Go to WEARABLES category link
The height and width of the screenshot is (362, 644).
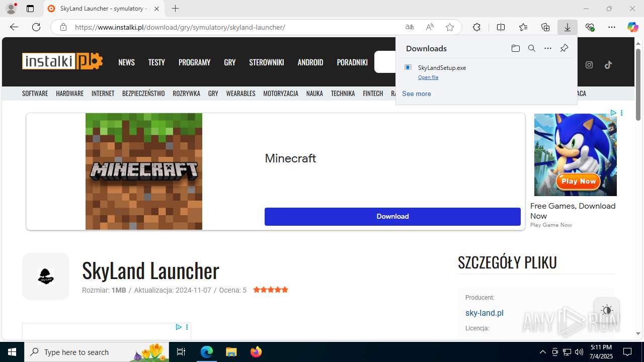(241, 94)
